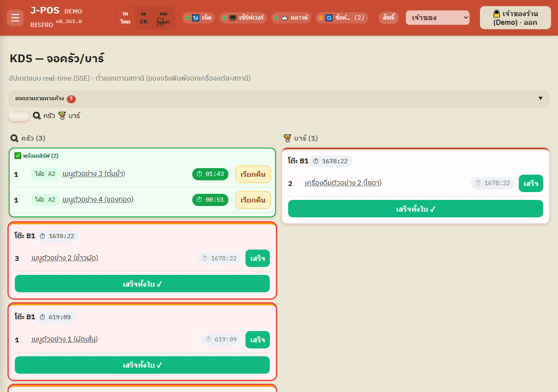Click the ครัว (3) column header
Screen dimensions: 558x392
click(28, 139)
